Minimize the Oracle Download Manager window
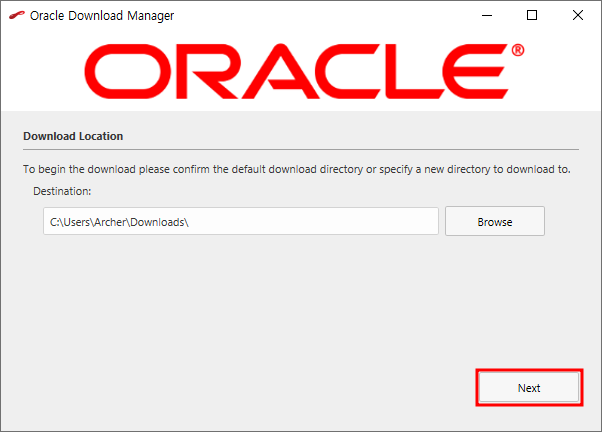This screenshot has width=602, height=432. 487,15
